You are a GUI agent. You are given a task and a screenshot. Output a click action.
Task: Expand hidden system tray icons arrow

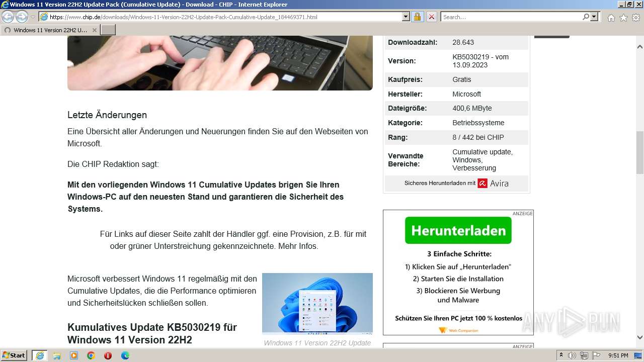[561, 355]
